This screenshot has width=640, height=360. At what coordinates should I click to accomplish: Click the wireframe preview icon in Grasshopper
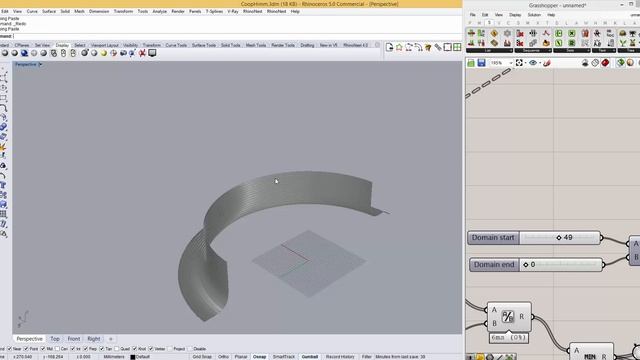click(x=595, y=63)
